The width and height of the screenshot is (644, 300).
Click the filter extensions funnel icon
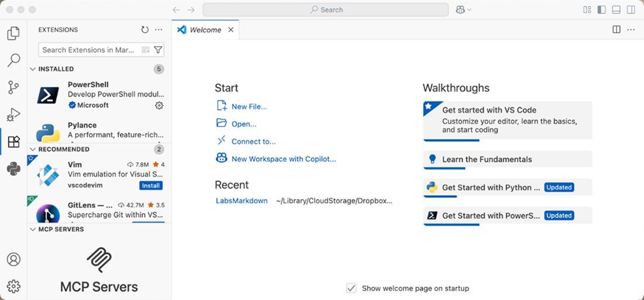[x=158, y=50]
